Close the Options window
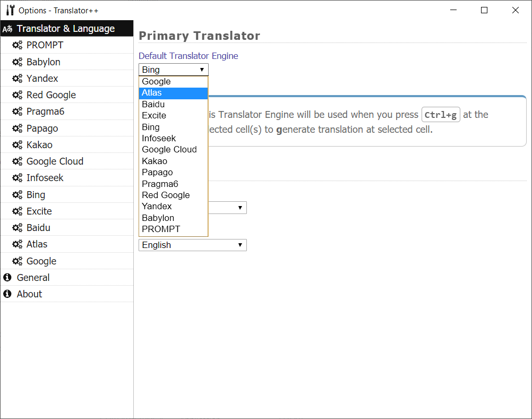532x419 pixels. (516, 10)
